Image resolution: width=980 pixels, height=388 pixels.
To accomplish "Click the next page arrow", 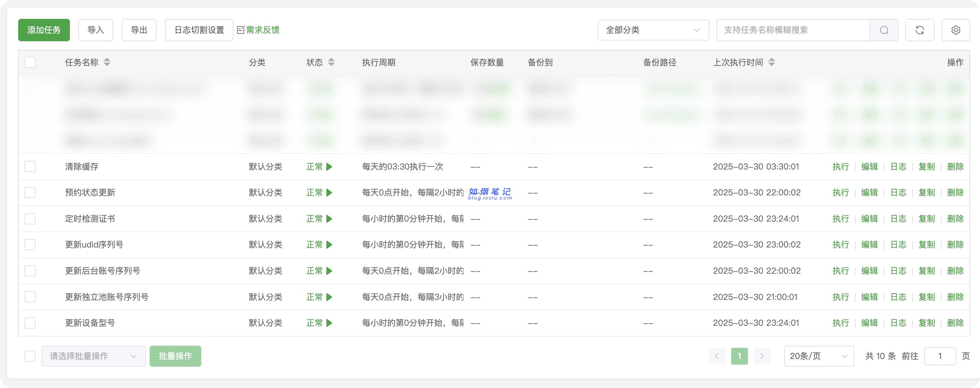I will (762, 356).
